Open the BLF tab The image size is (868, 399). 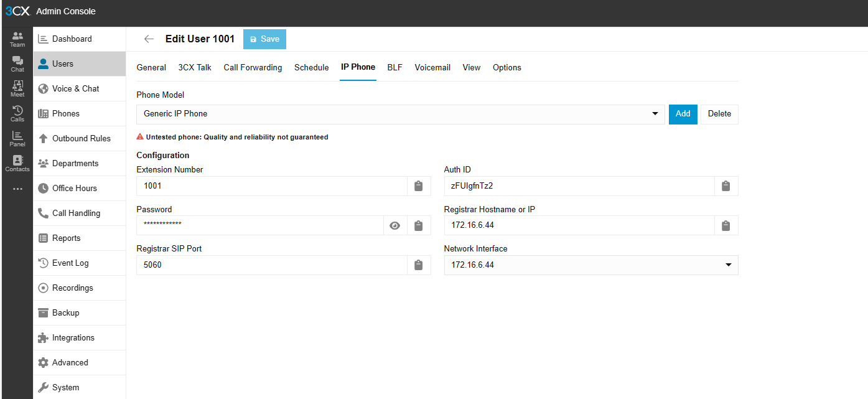pos(395,67)
